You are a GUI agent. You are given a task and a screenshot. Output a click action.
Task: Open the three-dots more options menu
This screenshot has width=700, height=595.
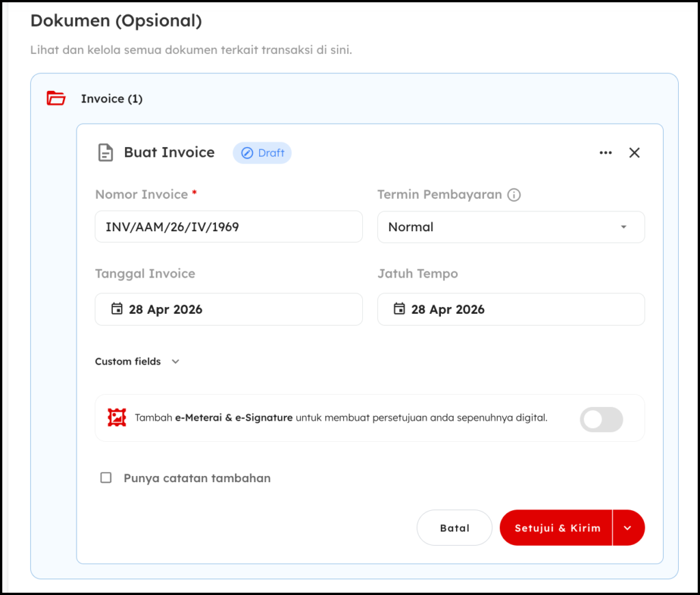606,153
